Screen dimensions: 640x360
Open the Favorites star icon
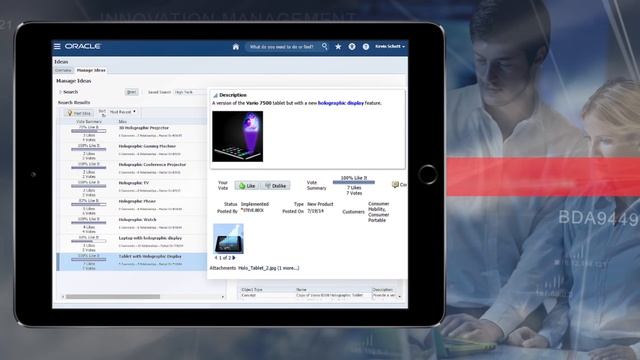click(338, 47)
